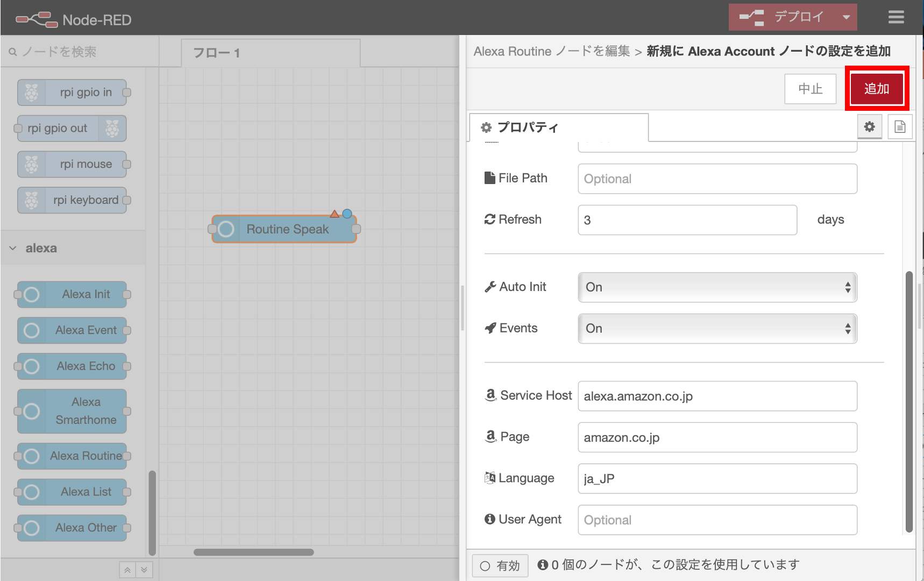Image resolution: width=924 pixels, height=581 pixels.
Task: Select the Routine Speak node on canvas
Action: click(x=285, y=229)
